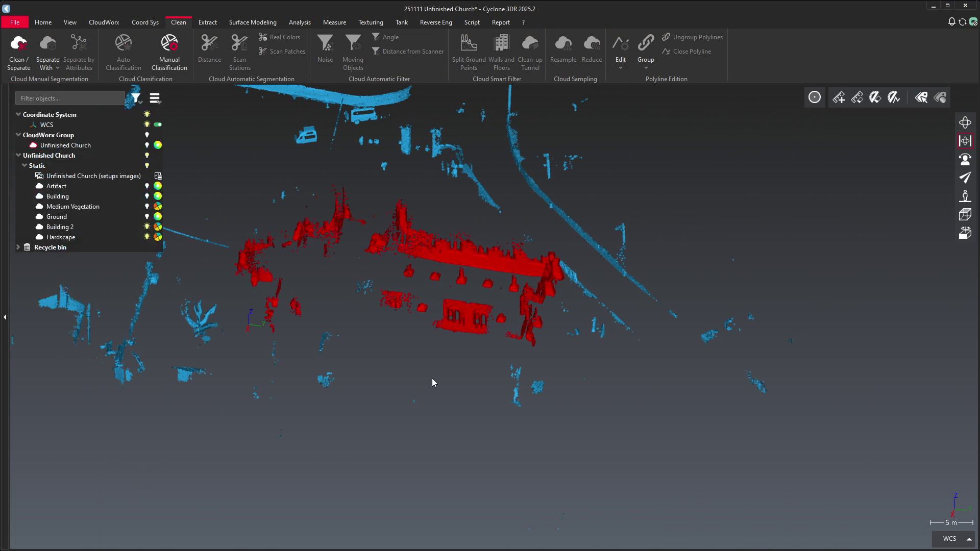Image resolution: width=980 pixels, height=551 pixels.
Task: Switch to the Surface Modeling tab
Action: [x=252, y=22]
